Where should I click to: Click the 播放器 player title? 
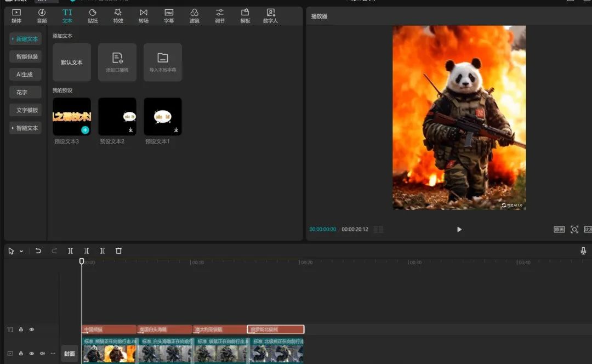320,16
